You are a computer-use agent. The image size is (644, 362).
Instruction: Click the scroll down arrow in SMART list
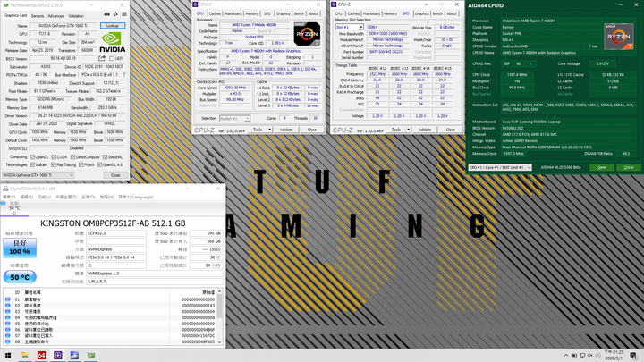click(219, 341)
